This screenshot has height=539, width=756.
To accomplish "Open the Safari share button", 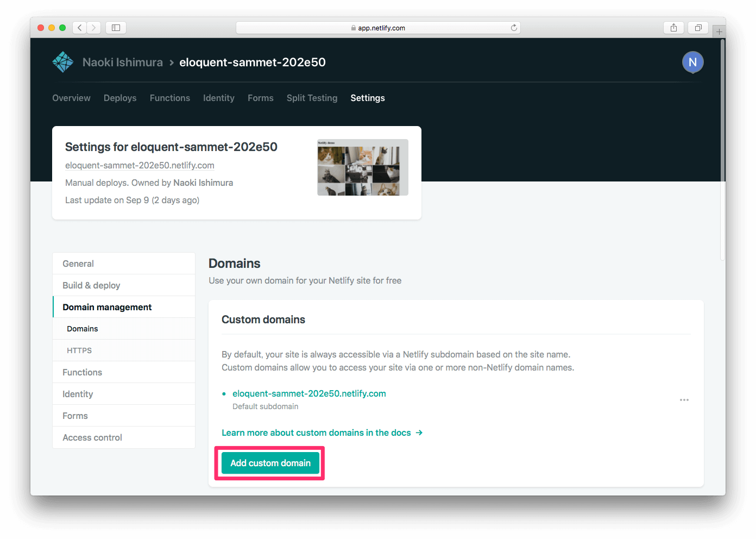I will point(673,28).
